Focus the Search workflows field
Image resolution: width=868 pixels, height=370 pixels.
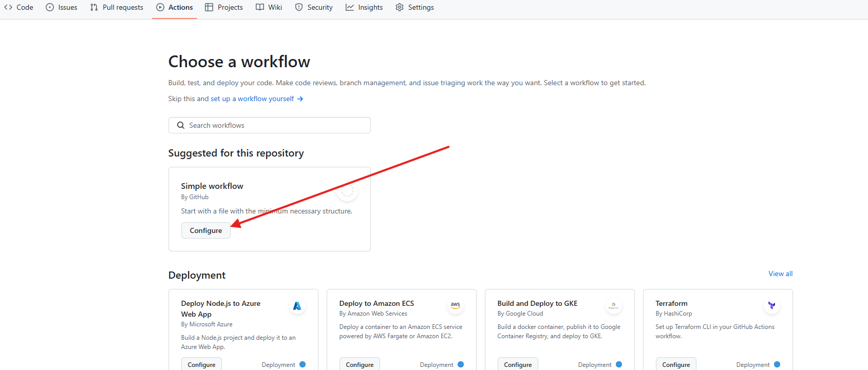pyautogui.click(x=270, y=125)
